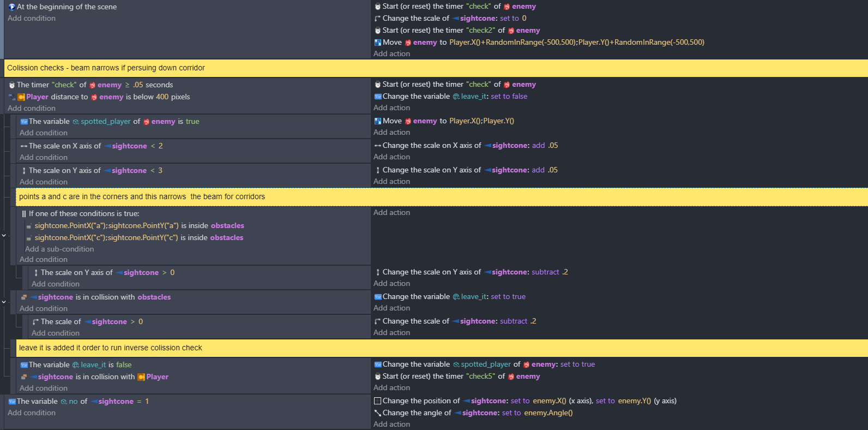Click the variable icon of "leave_it: set to true" action
This screenshot has height=430, width=868.
click(377, 297)
